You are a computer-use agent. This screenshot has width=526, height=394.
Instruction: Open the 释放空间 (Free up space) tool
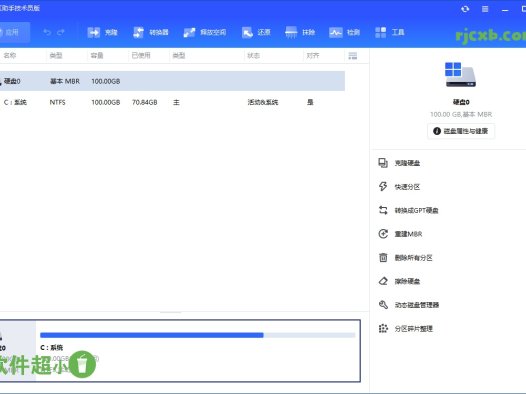coord(205,32)
